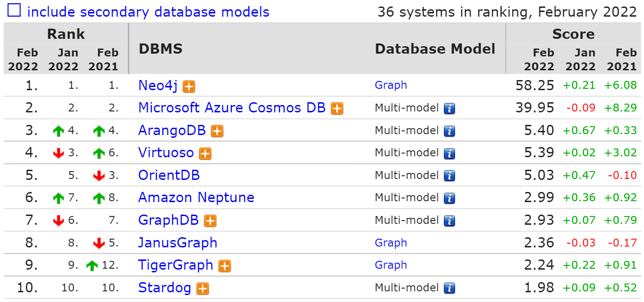
Task: Click the orange plus icon beside Neo4j
Action: pos(189,86)
